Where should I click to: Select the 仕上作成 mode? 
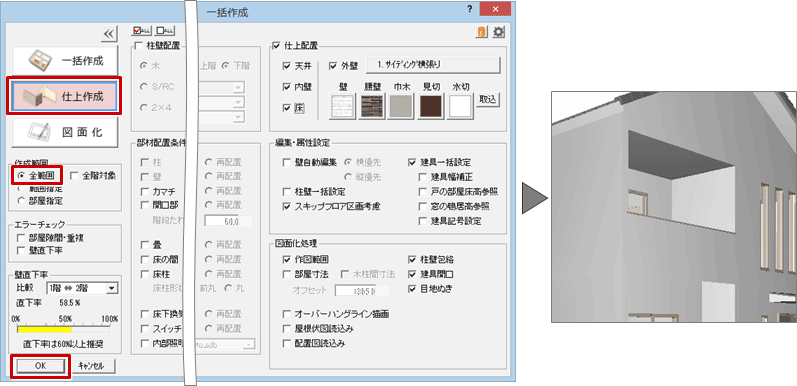point(65,96)
